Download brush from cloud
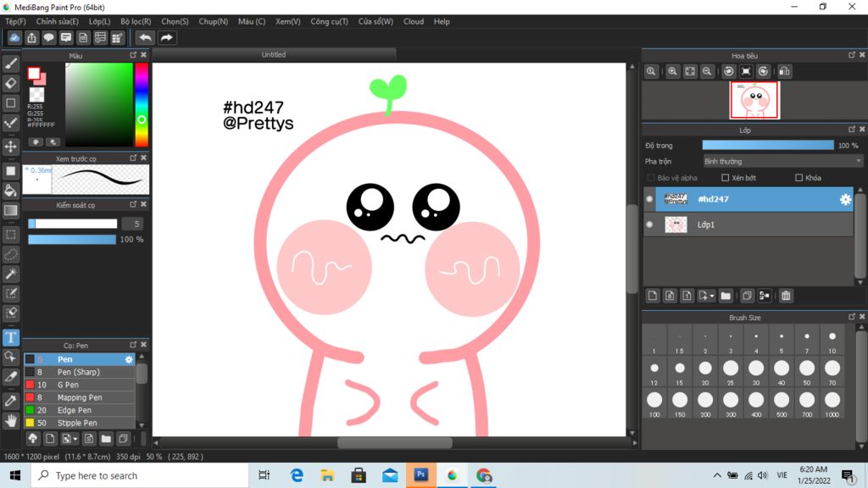Viewport: 868px width, 488px height. (33, 439)
